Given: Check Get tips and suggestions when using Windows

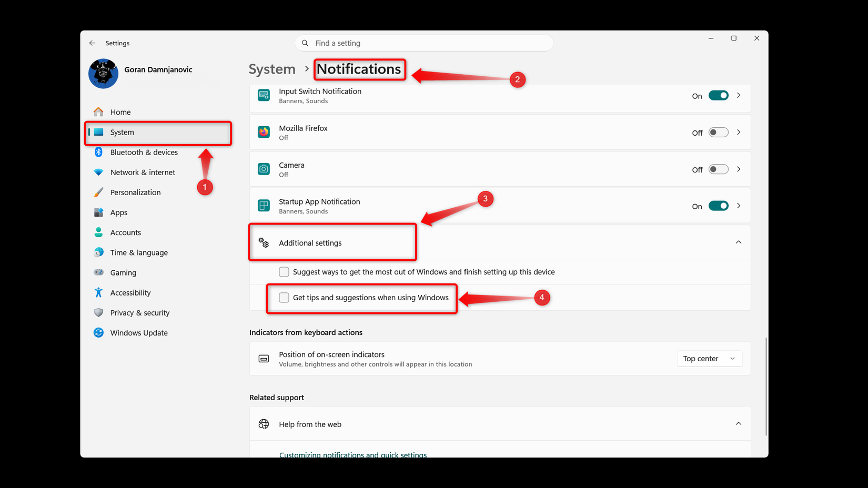Looking at the screenshot, I should 284,298.
